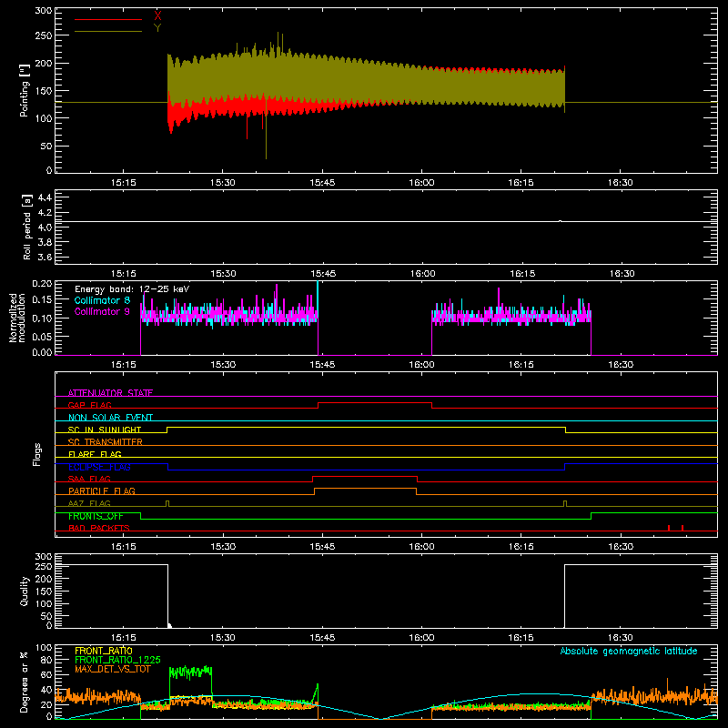The width and height of the screenshot is (728, 728).
Task: Click 16:30 tick label under modulation plot
Action: tap(621, 365)
